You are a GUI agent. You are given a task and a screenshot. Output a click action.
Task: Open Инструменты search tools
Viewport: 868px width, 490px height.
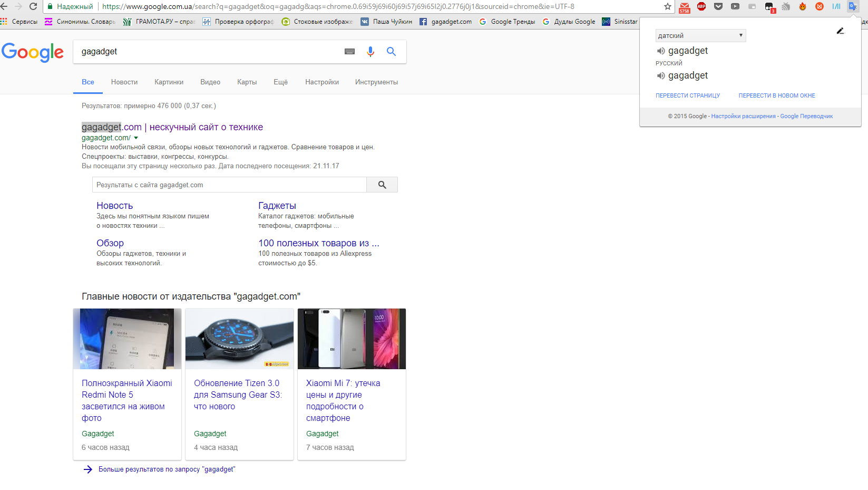pyautogui.click(x=376, y=82)
